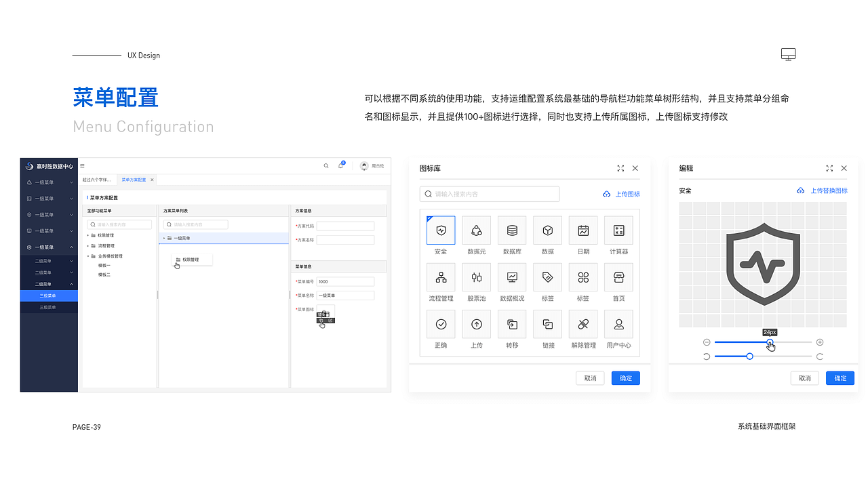Select the 流程管理 org-chart icon tile

(x=441, y=277)
